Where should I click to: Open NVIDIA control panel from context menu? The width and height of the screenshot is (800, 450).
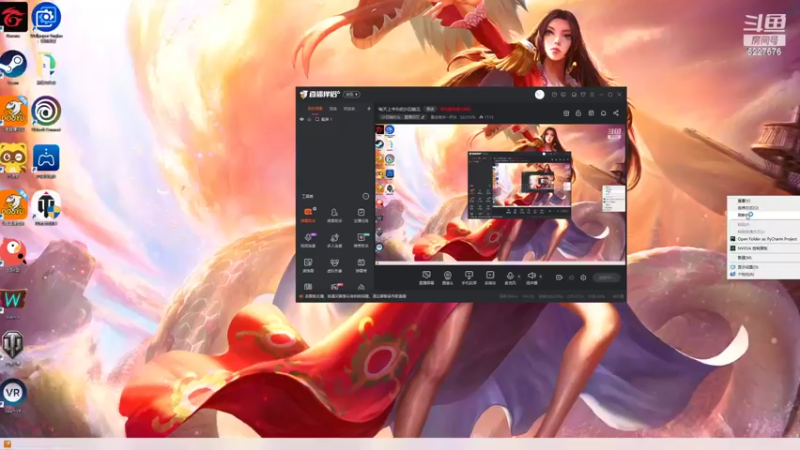[764, 248]
